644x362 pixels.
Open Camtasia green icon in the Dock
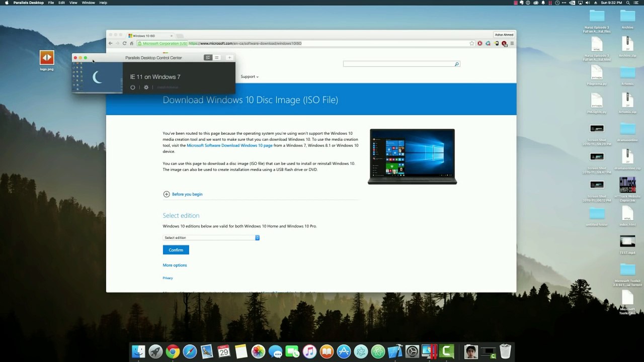click(446, 351)
